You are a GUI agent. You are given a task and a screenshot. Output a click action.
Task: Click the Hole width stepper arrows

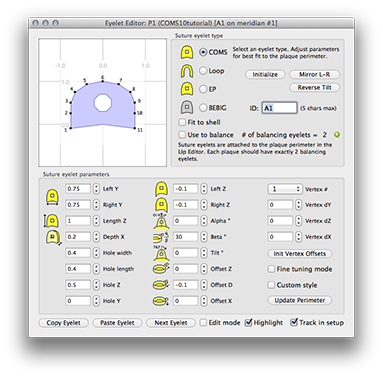click(96, 253)
